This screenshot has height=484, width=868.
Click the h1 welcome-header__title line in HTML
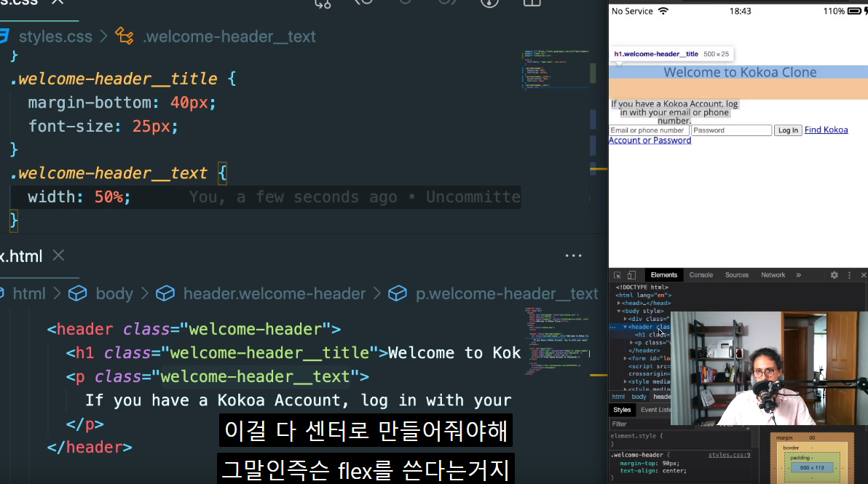tap(293, 353)
